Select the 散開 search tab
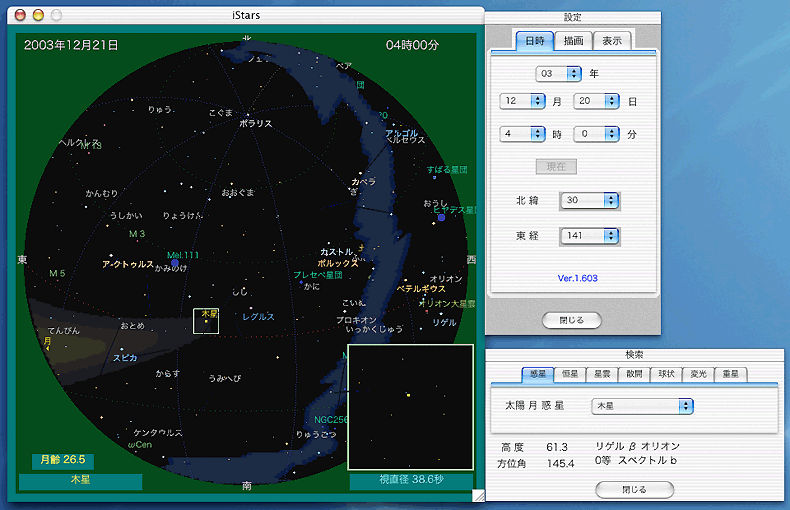Screen dimensions: 790x510 pyautogui.click(x=634, y=374)
